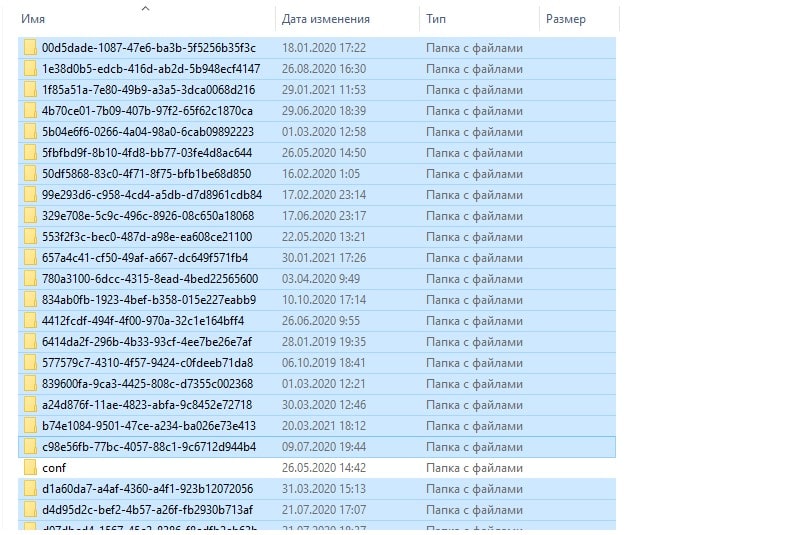This screenshot has height=535, width=801.
Task: Click the date 20.03.2021 18:12
Action: (324, 425)
